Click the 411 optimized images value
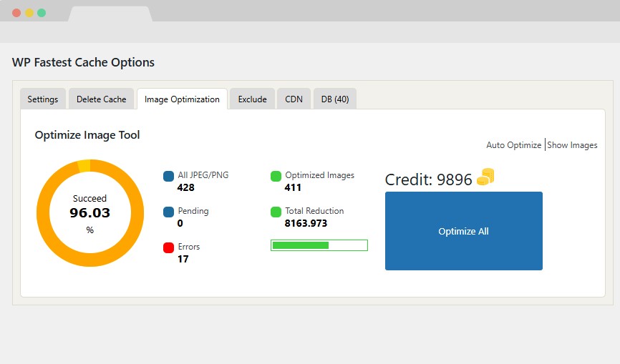The image size is (620, 364). tap(293, 187)
